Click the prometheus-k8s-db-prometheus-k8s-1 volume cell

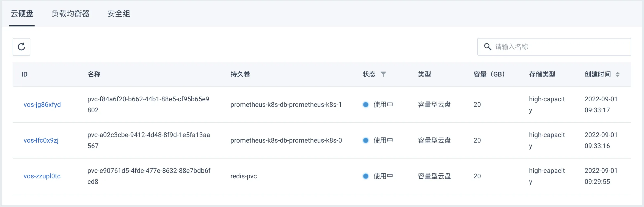point(286,105)
